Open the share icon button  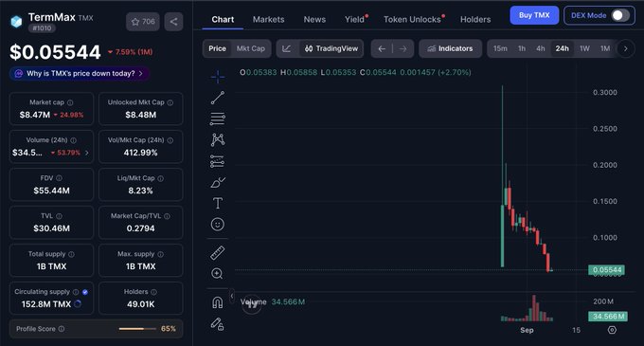(173, 22)
